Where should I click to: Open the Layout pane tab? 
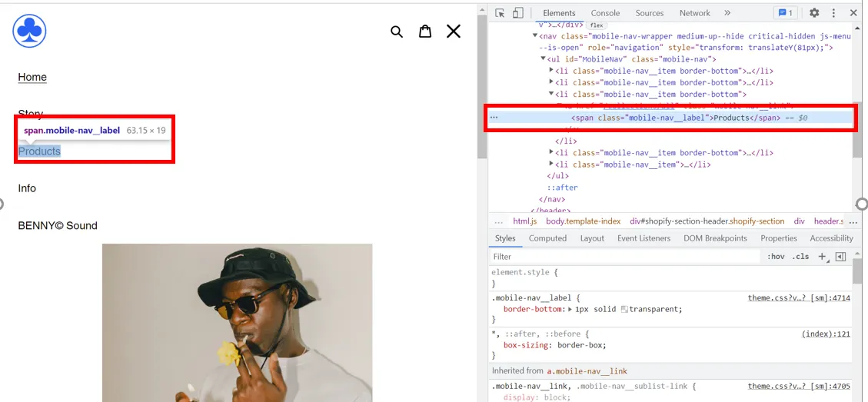click(592, 238)
